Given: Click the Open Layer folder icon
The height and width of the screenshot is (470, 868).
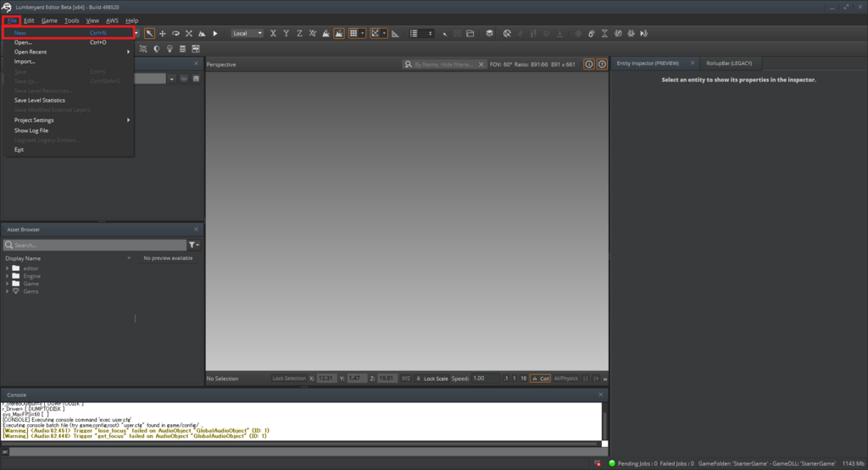Looking at the screenshot, I should pos(470,34).
